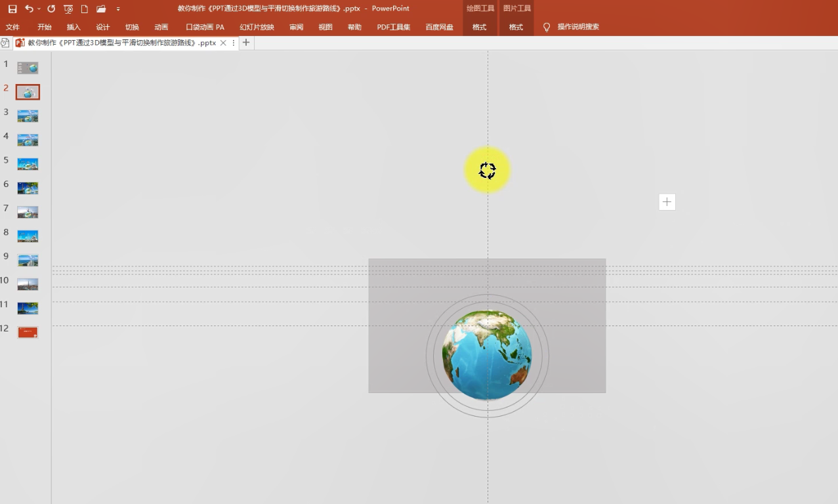Click the 3D Earth globe model

pyautogui.click(x=487, y=355)
